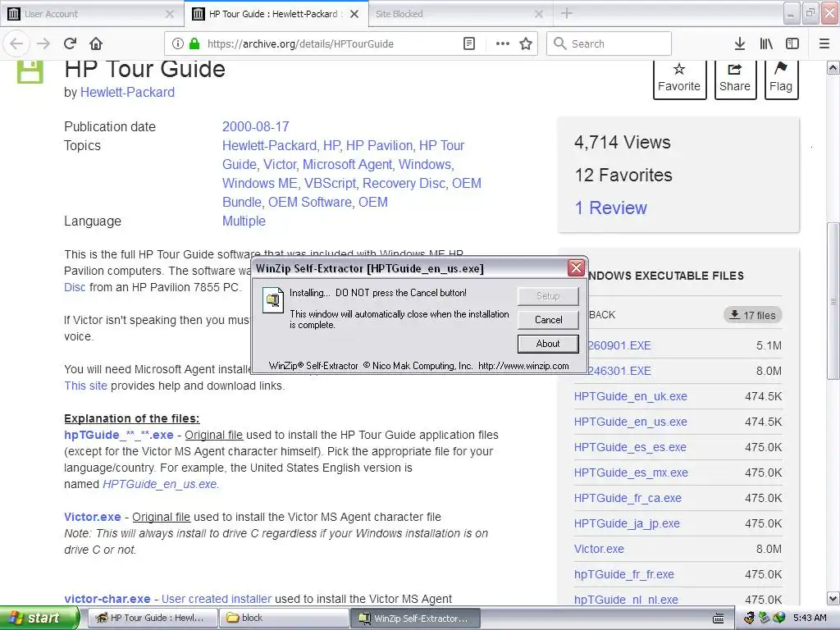Screen dimensions: 840x630
Task: Download HPTGuide_es_mx.exe
Action: pos(631,472)
